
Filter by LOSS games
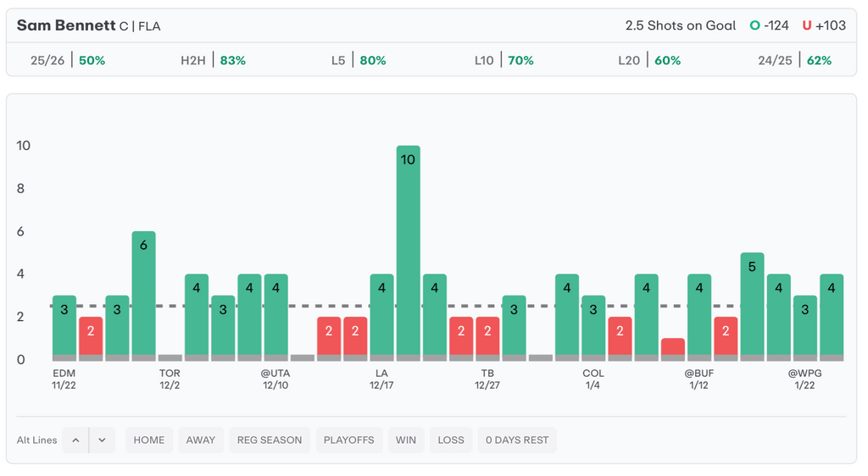pyautogui.click(x=451, y=440)
